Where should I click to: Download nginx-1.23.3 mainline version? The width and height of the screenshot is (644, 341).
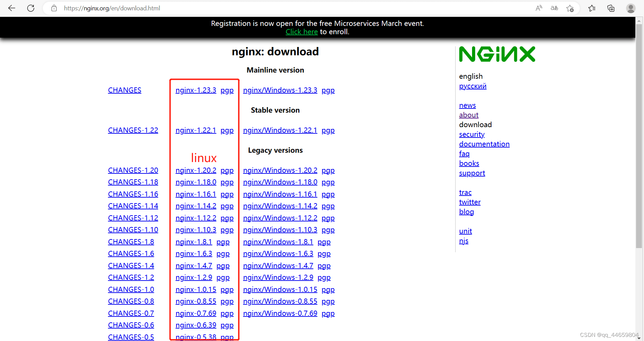(196, 90)
